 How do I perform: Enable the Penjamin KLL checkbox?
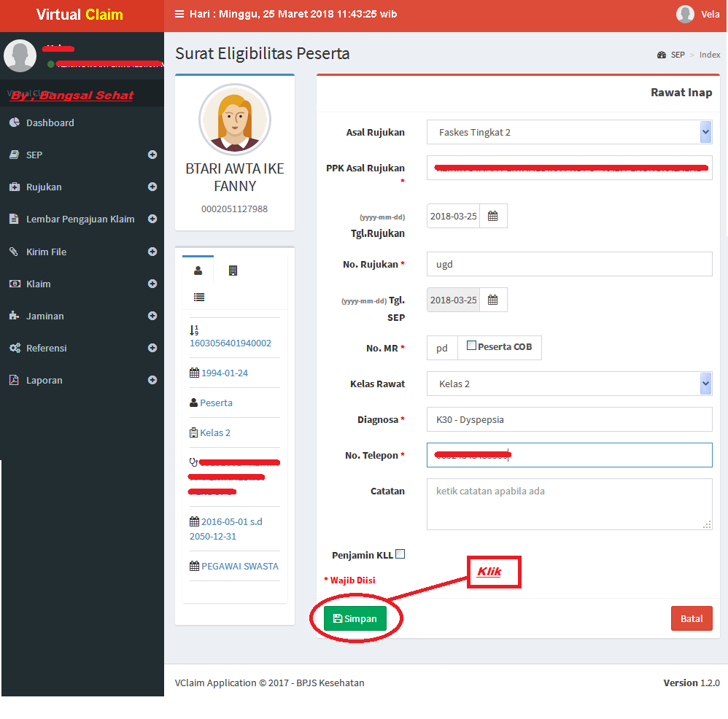(x=400, y=553)
